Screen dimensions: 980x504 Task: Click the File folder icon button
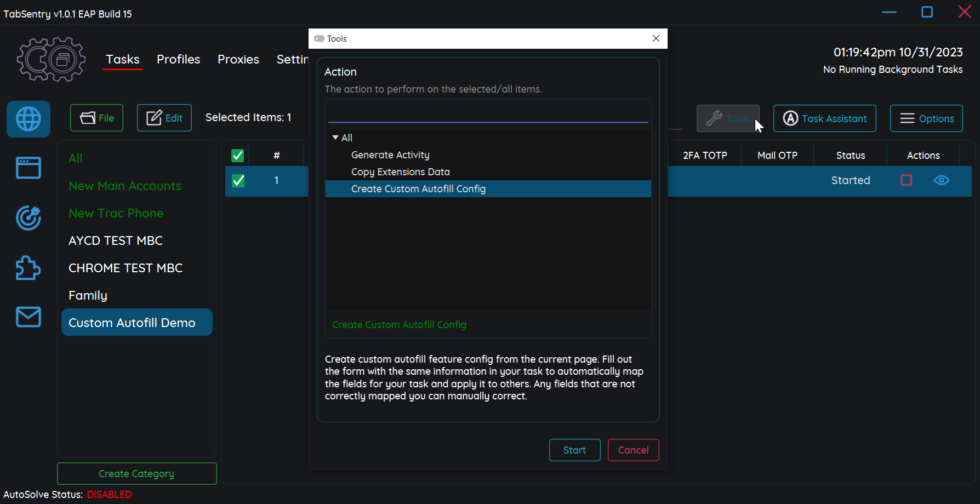pos(96,118)
